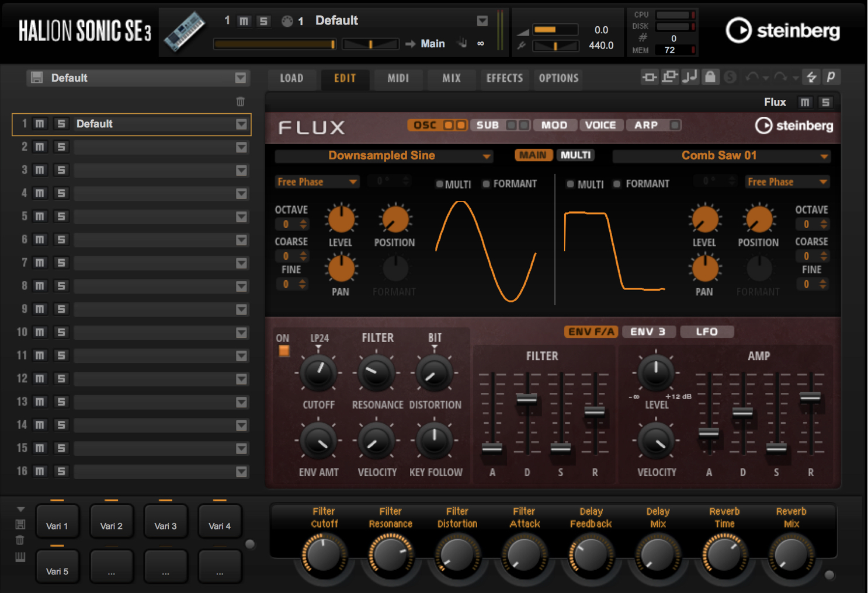The height and width of the screenshot is (593, 868).
Task: Click the Vari 1 trigger pad
Action: [57, 521]
